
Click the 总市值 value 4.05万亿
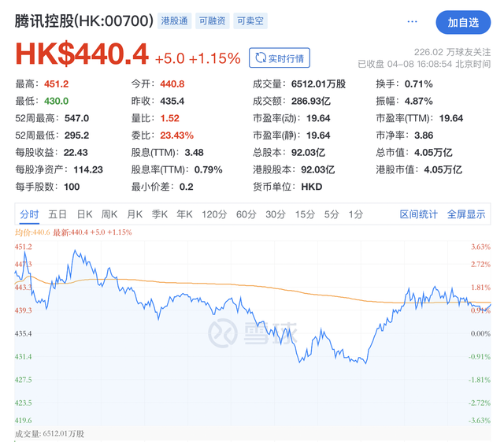433,152
